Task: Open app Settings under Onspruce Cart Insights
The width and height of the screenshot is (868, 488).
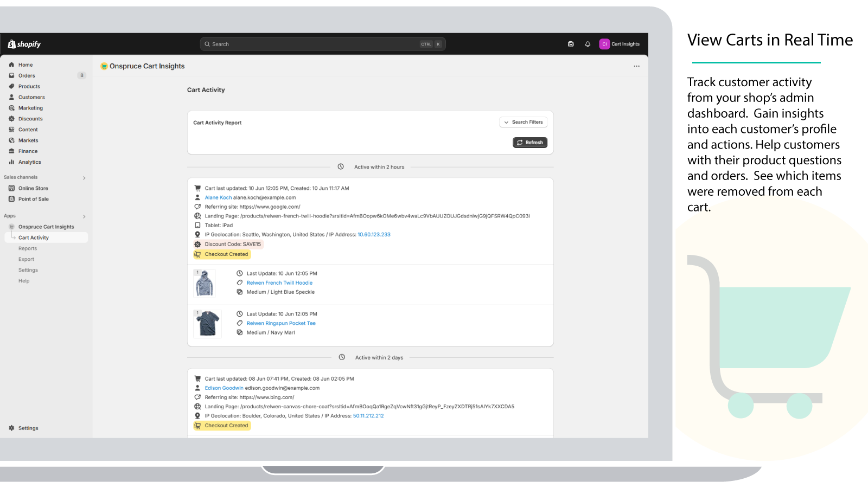Action: click(x=28, y=271)
